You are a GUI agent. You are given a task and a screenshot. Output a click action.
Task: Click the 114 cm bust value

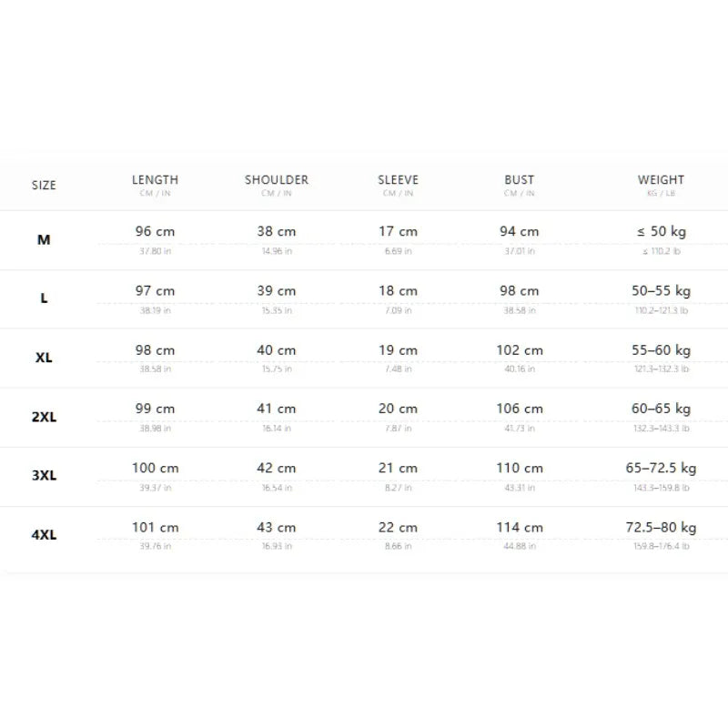pos(520,528)
